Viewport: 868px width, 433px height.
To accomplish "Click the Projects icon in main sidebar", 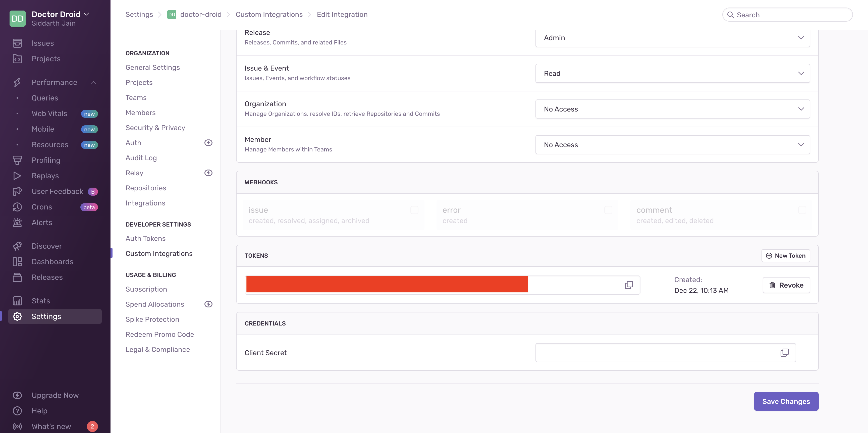I will click(x=17, y=59).
